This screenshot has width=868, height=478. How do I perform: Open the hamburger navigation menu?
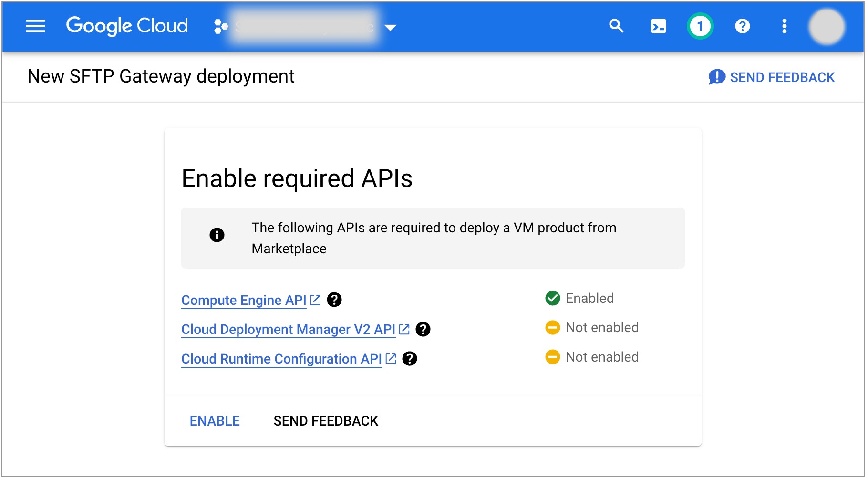35,26
